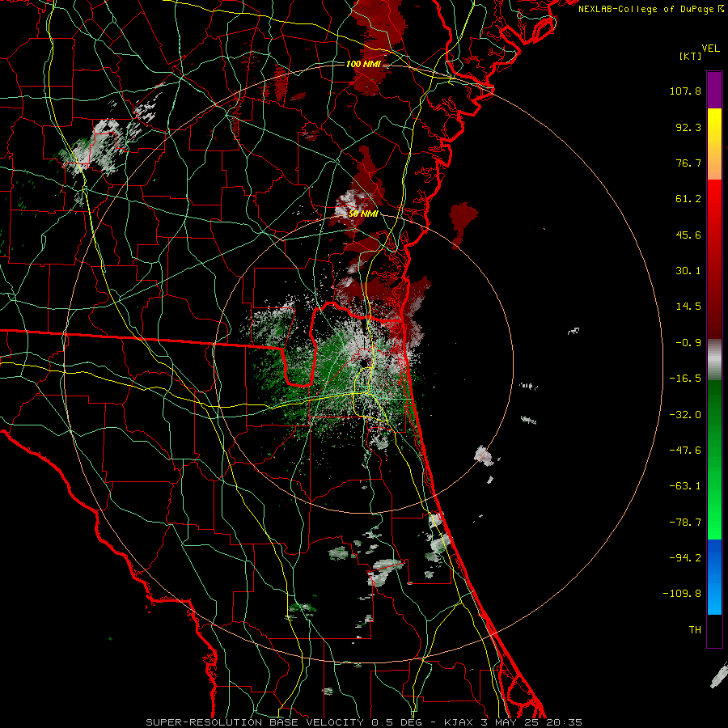Click the -0.9 velocity scale value
This screenshot has height=728, width=728.
pos(688,343)
